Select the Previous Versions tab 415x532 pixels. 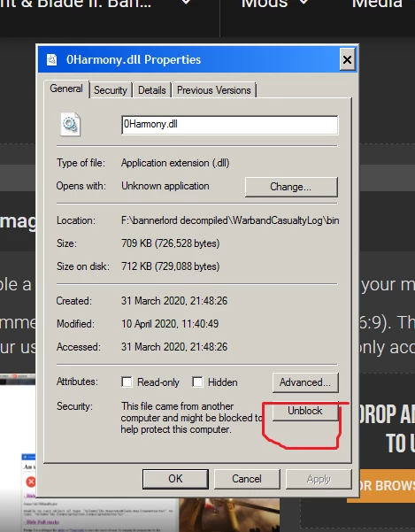pos(214,90)
